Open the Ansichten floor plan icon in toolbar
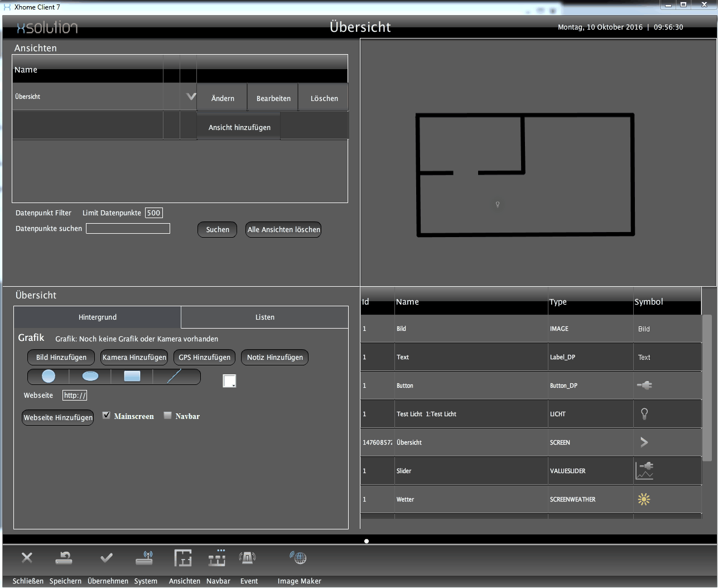Screen dimensions: 718x588 click(x=184, y=558)
